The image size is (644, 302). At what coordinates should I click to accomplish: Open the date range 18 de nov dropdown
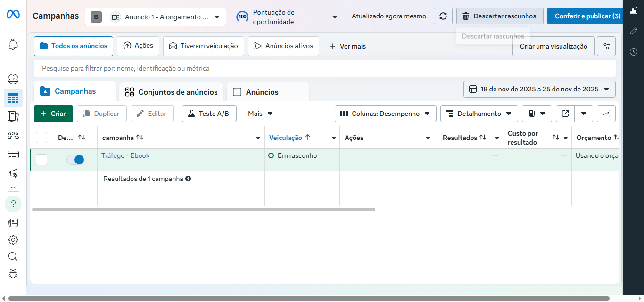click(539, 89)
